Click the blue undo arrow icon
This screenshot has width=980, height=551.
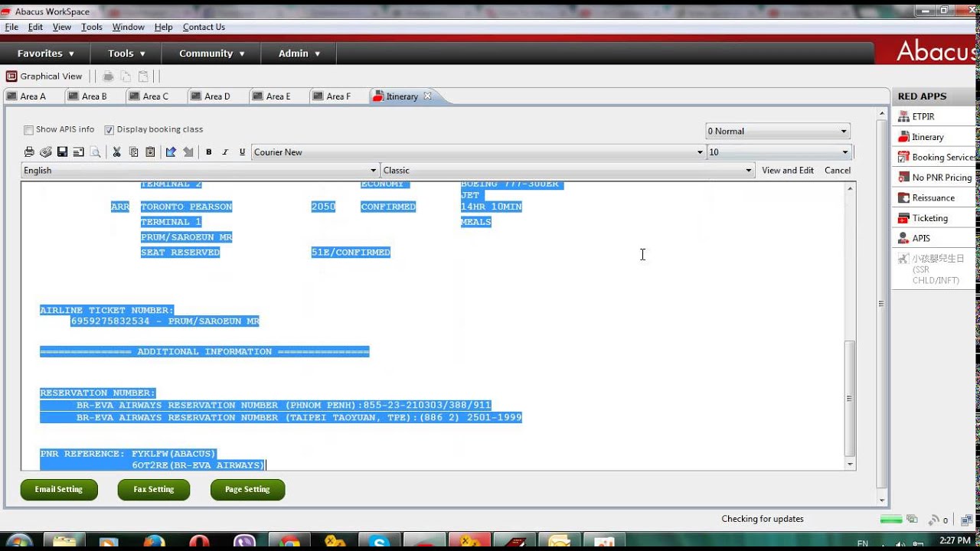pos(171,152)
